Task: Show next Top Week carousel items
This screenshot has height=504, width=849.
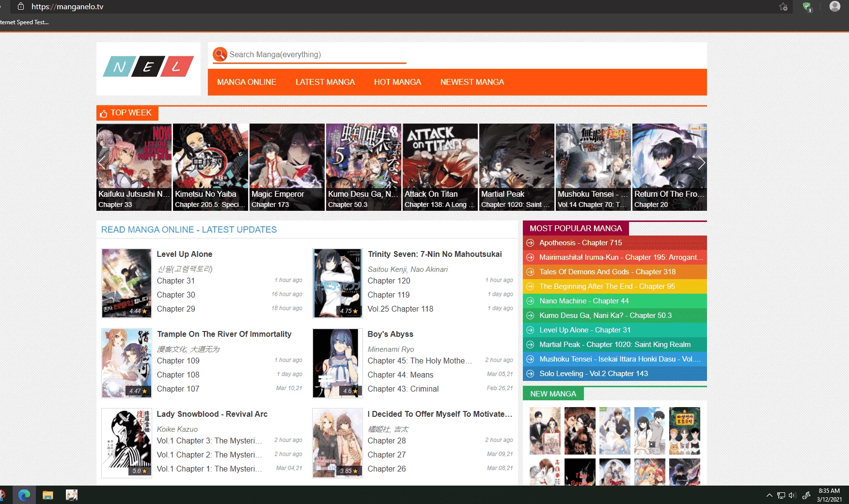Action: [701, 163]
